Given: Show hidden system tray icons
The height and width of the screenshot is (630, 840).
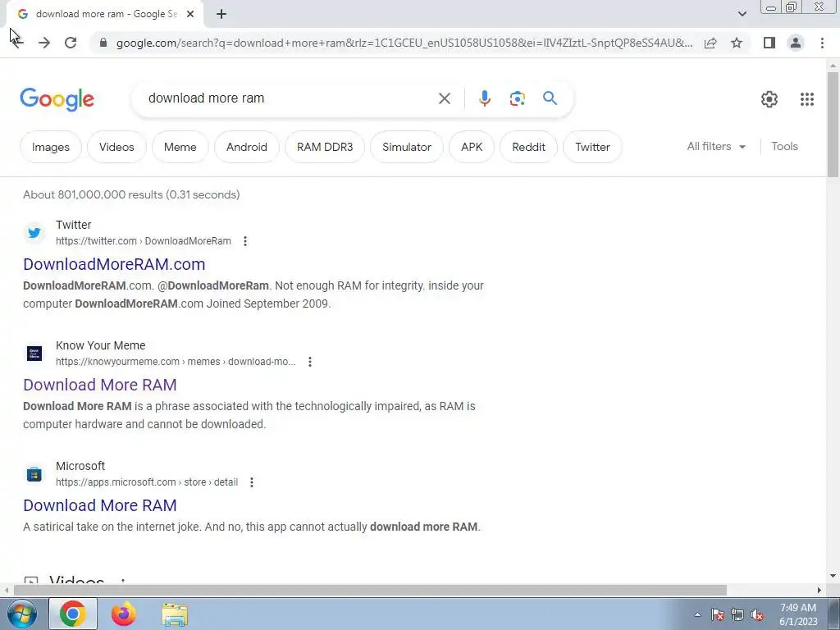Looking at the screenshot, I should (x=697, y=615).
